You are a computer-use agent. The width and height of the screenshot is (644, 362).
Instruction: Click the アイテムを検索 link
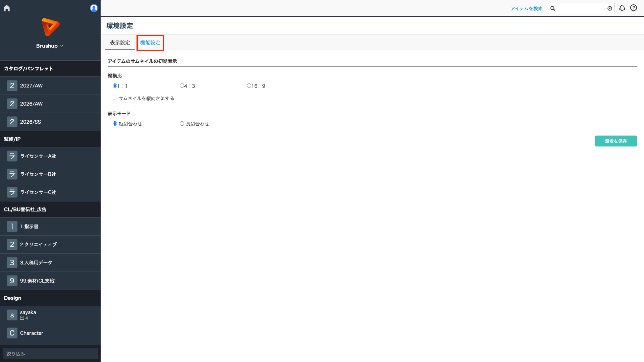(526, 9)
